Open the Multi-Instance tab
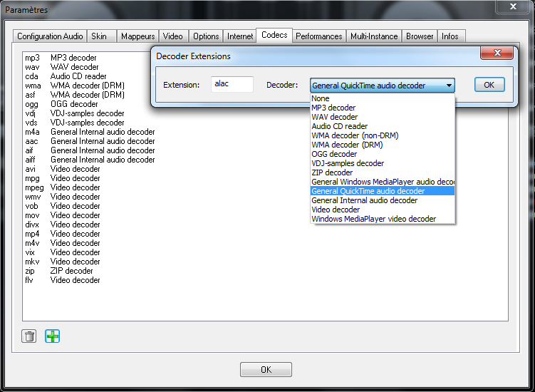The image size is (535, 392). pyautogui.click(x=374, y=36)
